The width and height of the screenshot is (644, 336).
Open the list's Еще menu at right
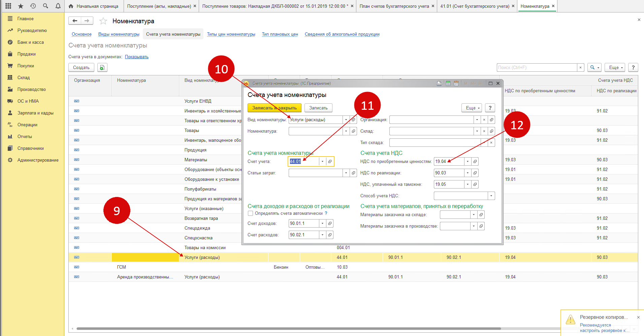pyautogui.click(x=615, y=68)
